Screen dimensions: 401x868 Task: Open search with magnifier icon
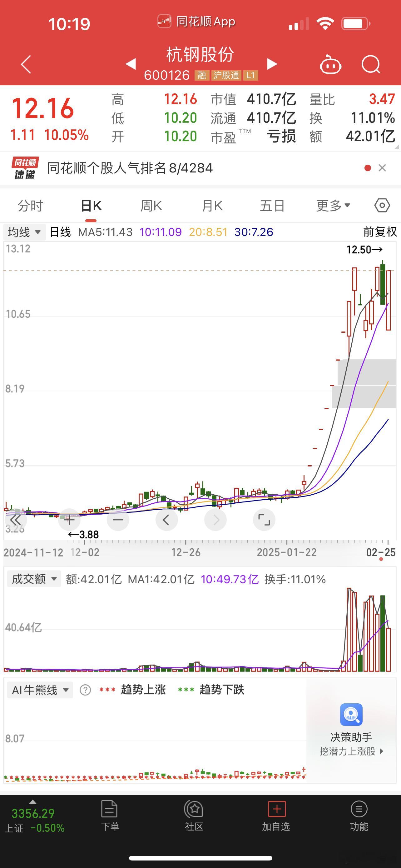(371, 64)
